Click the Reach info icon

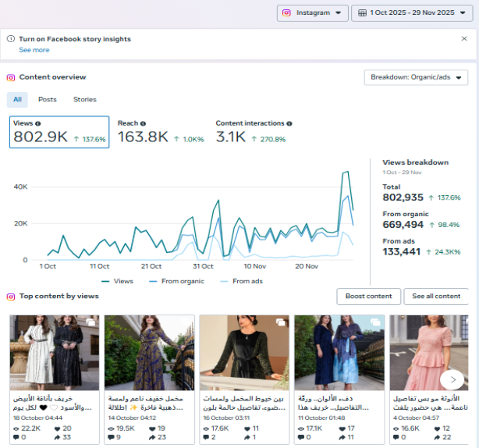pyautogui.click(x=143, y=123)
